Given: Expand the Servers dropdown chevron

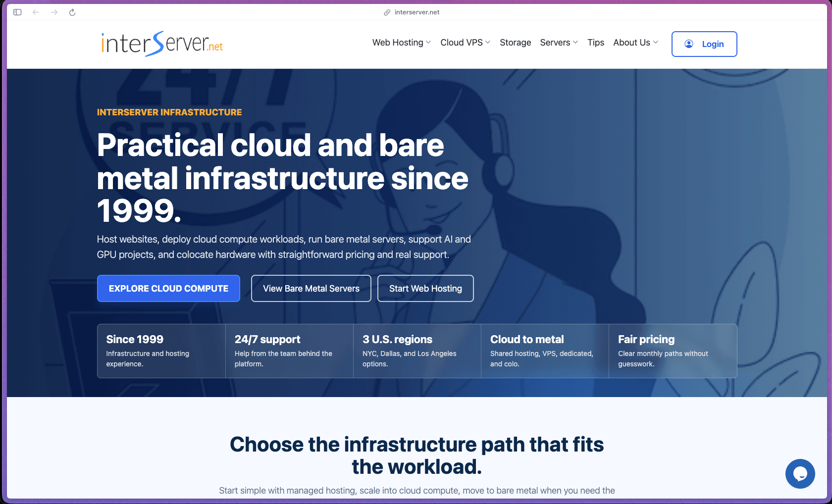Looking at the screenshot, I should [575, 43].
